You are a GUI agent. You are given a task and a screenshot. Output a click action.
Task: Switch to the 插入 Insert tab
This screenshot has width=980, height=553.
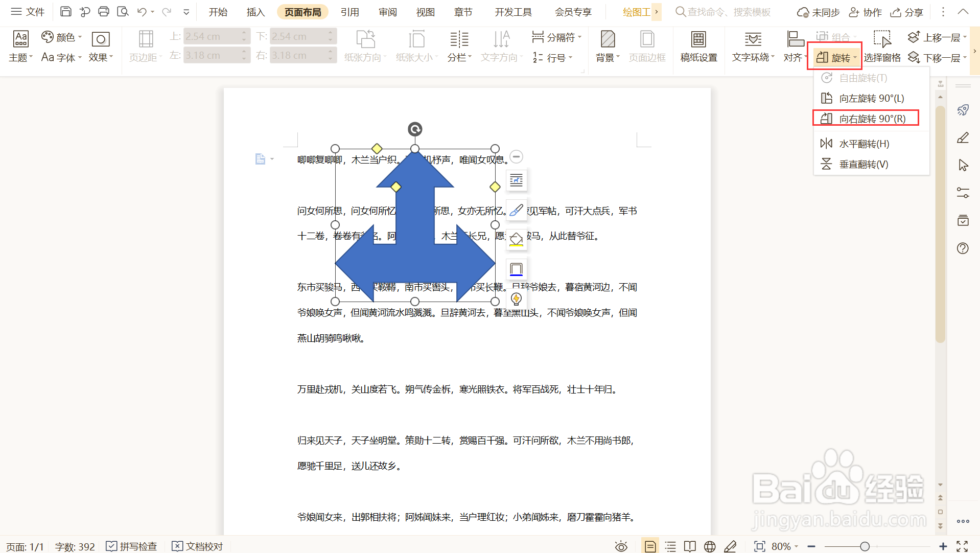click(255, 12)
